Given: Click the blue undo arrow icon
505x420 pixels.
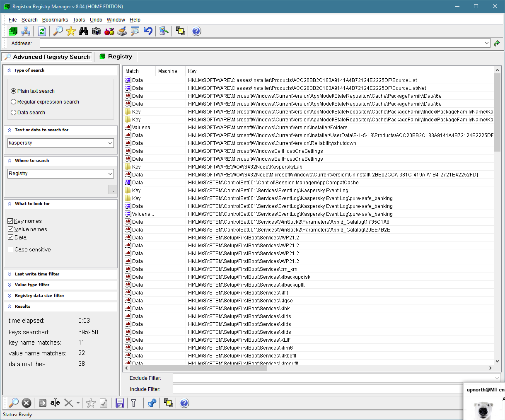Looking at the screenshot, I should pyautogui.click(x=148, y=31).
